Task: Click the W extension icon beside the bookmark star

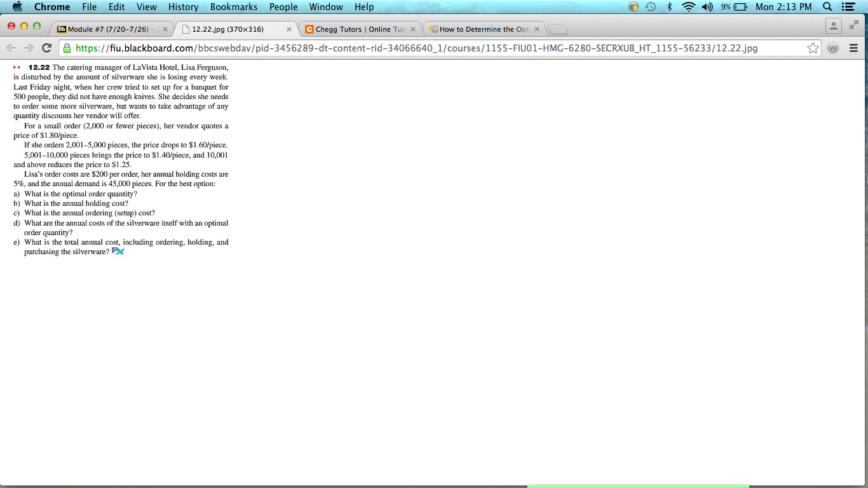Action: coord(833,48)
